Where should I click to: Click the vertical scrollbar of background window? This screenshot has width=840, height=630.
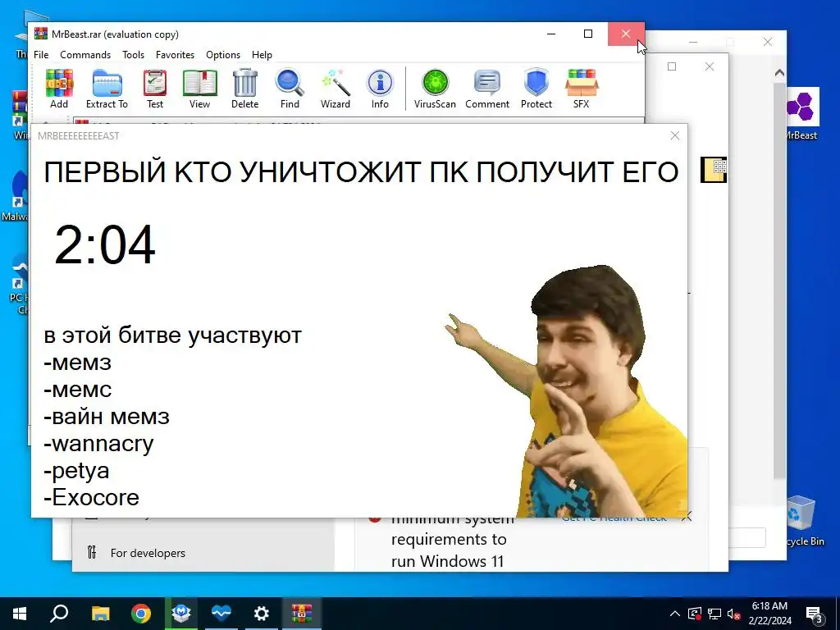(779, 279)
